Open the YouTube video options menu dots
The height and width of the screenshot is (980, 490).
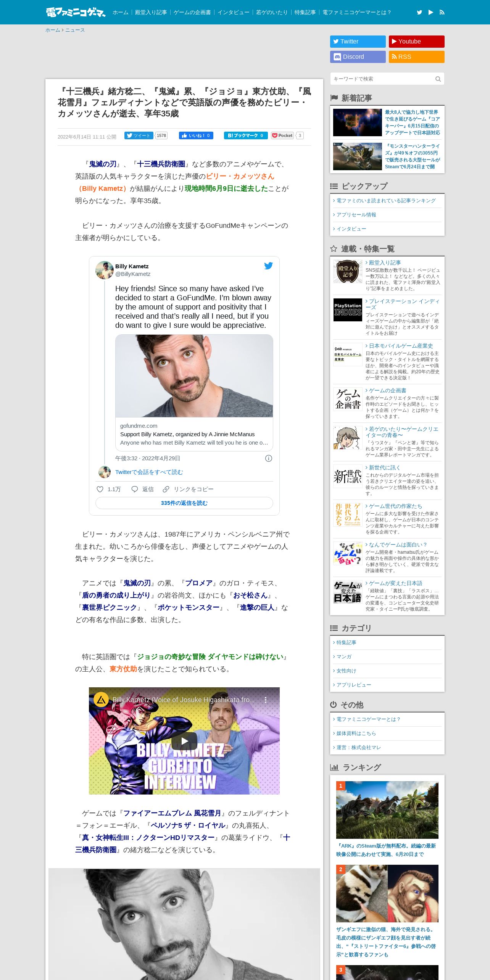coord(266,700)
